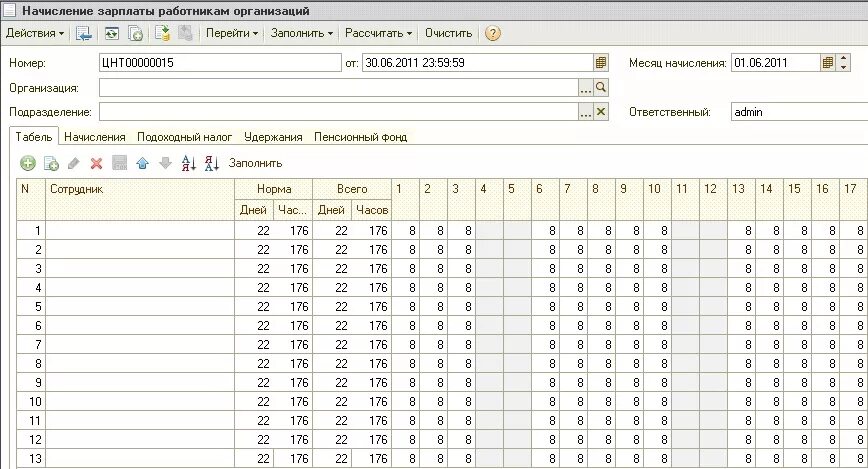Delete the row with red cross icon
868x469 pixels.
pos(96,163)
